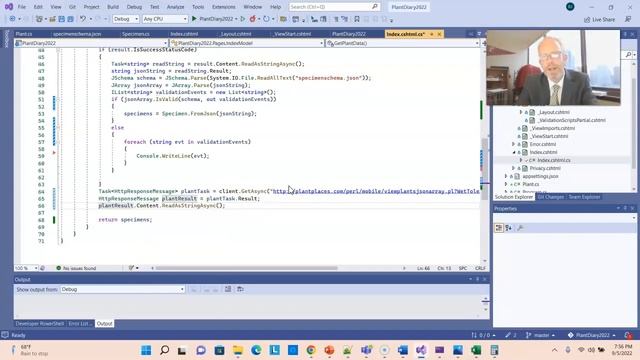This screenshot has width=640, height=360.
Task: Switch to the Git Changes tab
Action: (550, 197)
